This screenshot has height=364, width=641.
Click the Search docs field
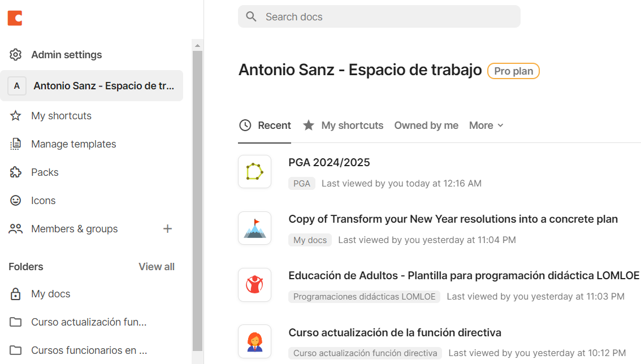pos(379,17)
